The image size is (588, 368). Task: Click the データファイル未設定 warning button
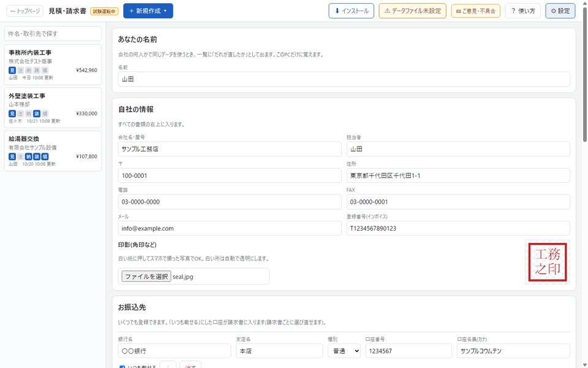(x=412, y=11)
